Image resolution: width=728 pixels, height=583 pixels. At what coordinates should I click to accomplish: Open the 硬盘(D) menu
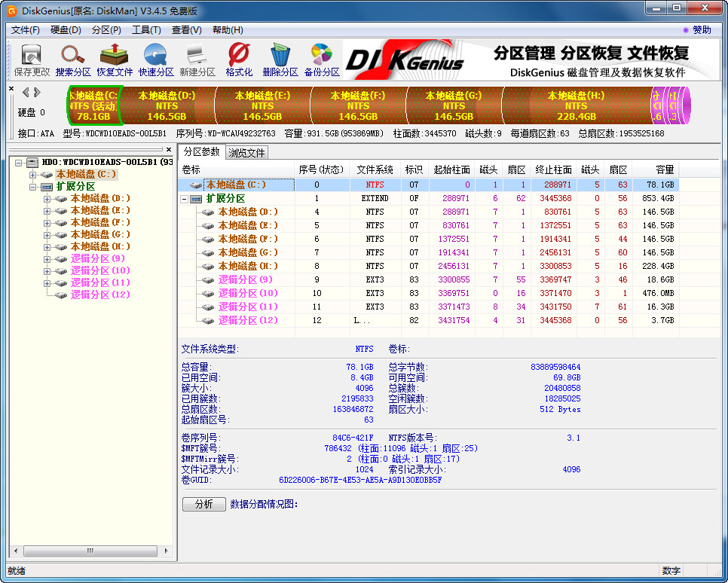click(66, 30)
